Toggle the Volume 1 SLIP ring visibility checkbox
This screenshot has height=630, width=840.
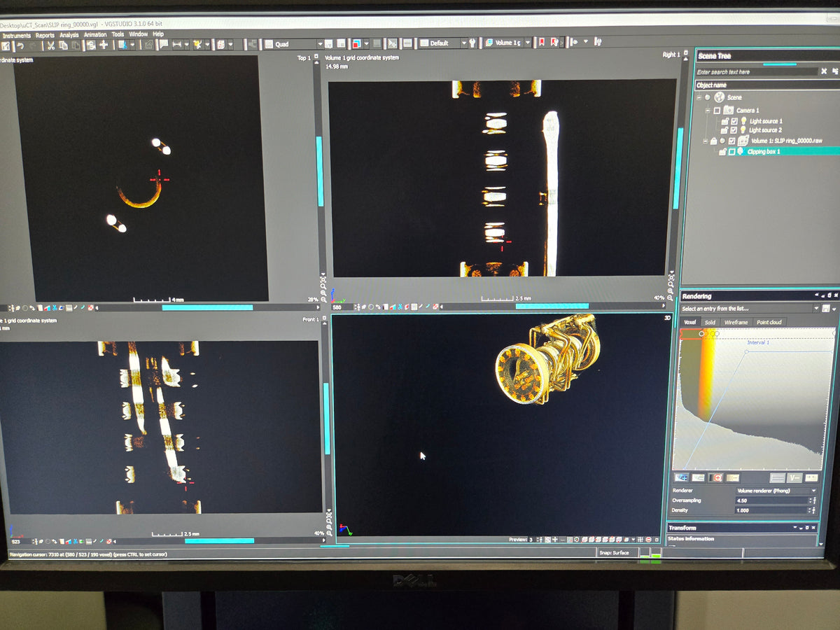(731, 141)
